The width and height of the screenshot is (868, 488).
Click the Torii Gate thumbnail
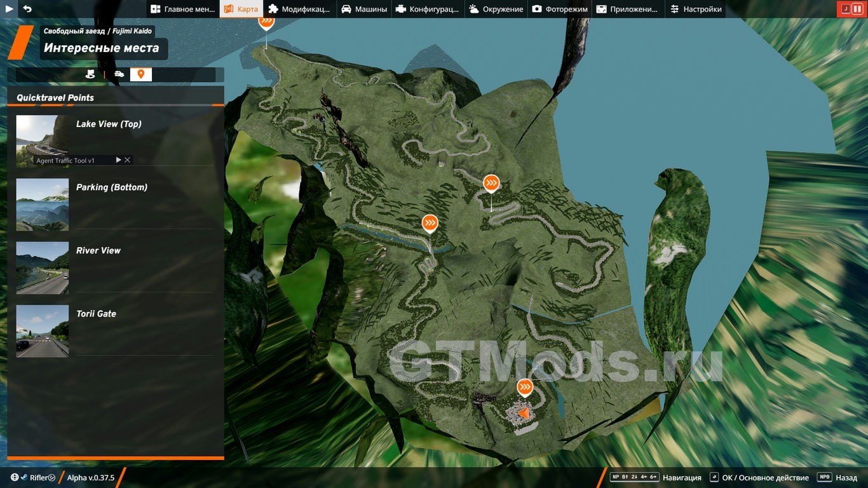pyautogui.click(x=43, y=331)
